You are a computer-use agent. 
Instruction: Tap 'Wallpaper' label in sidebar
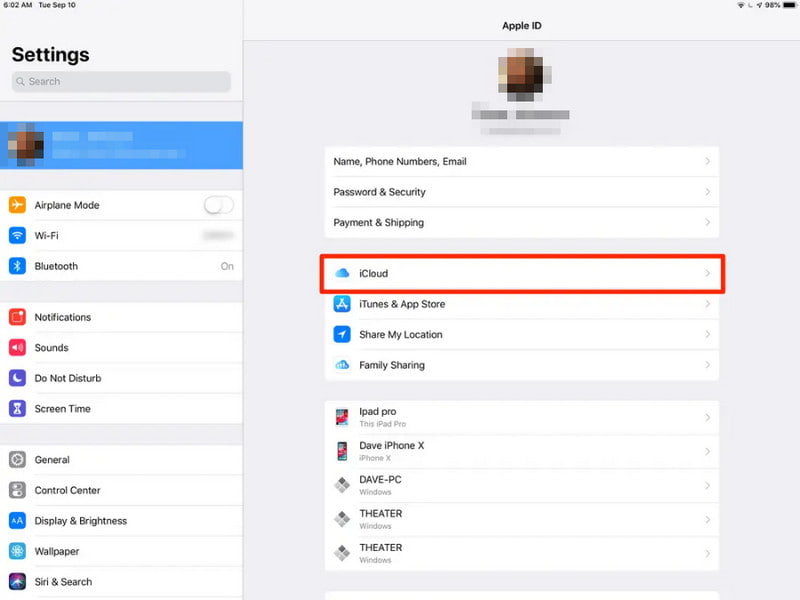57,552
